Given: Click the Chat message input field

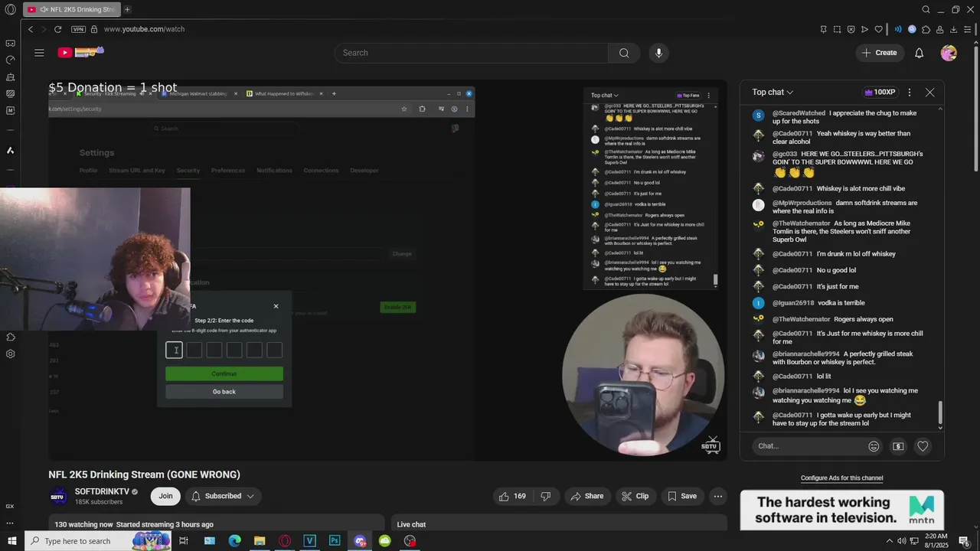Looking at the screenshot, I should point(808,446).
